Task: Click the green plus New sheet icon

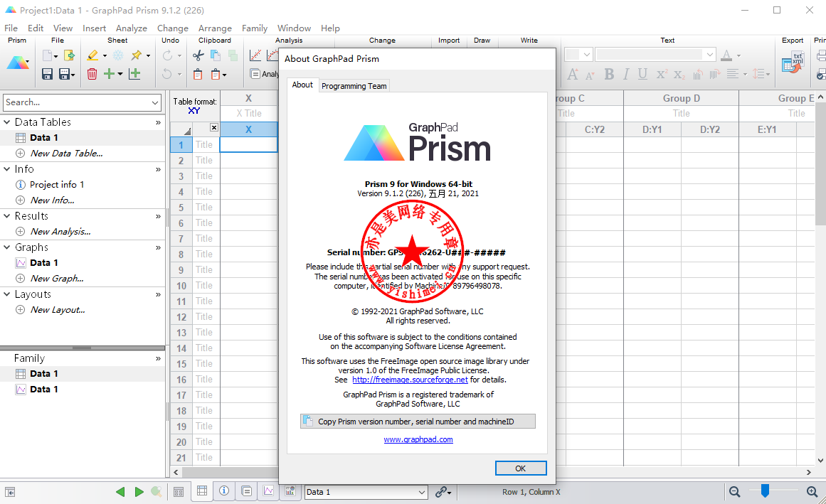Action: (109, 74)
